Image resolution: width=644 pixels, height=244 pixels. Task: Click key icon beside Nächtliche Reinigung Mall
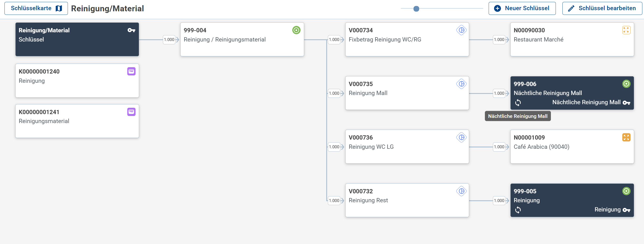coord(626,103)
